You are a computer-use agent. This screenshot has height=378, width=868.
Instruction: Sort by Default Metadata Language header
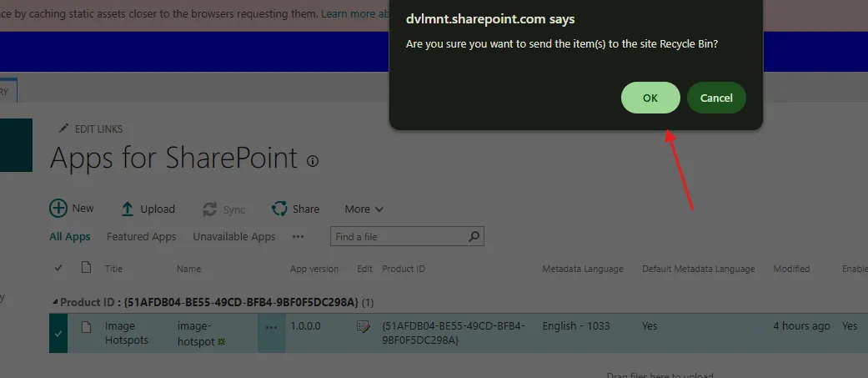pos(699,269)
